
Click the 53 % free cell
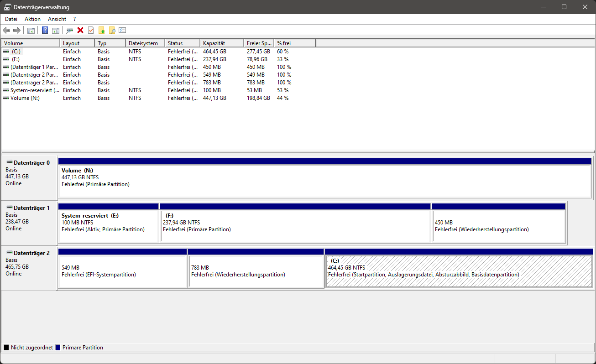(282, 90)
